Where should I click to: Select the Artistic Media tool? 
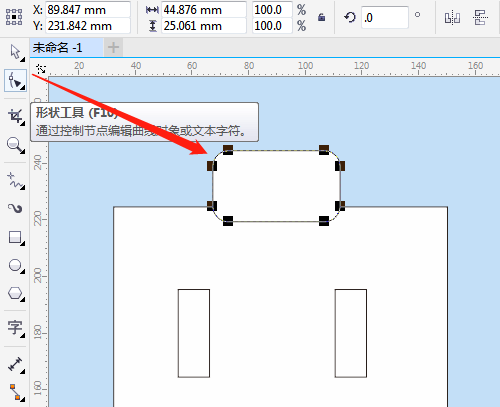[x=15, y=209]
